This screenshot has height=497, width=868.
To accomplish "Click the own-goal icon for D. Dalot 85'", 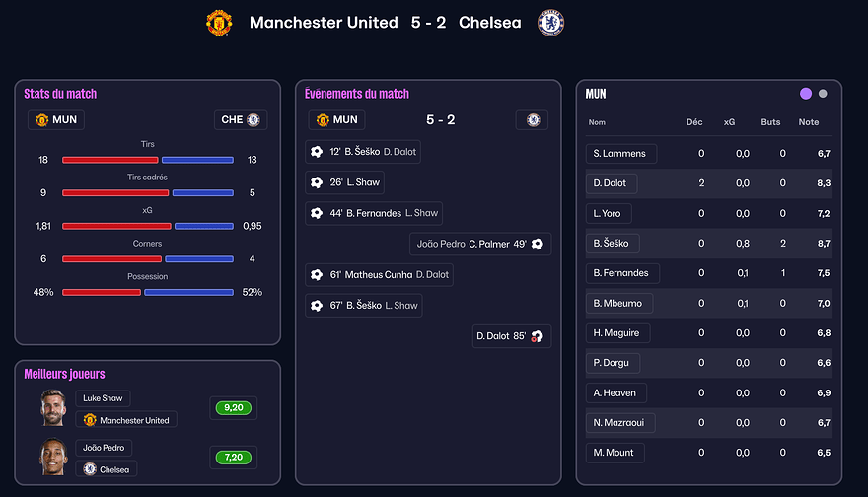I will (x=538, y=336).
